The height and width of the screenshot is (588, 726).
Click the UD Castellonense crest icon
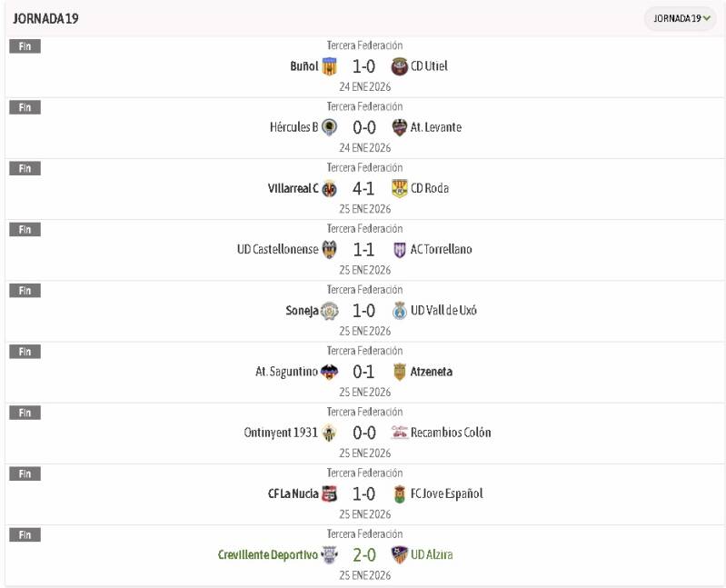coord(329,249)
